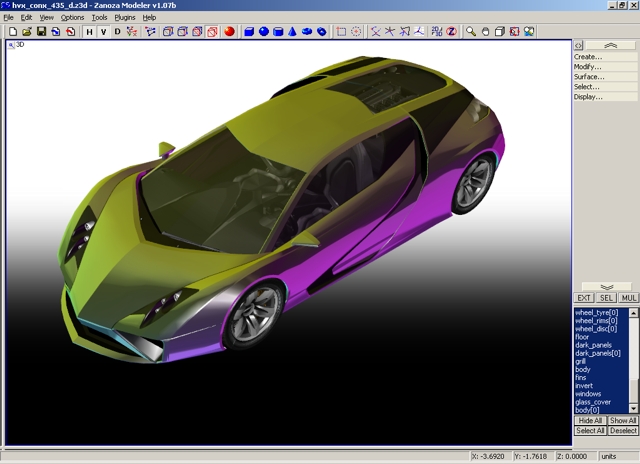This screenshot has width=640, height=464.
Task: Toggle the SEL mode button
Action: point(607,298)
